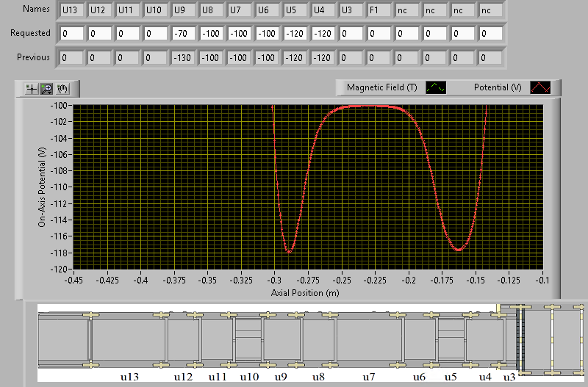Click the u13 electrode in the diagram

point(129,341)
